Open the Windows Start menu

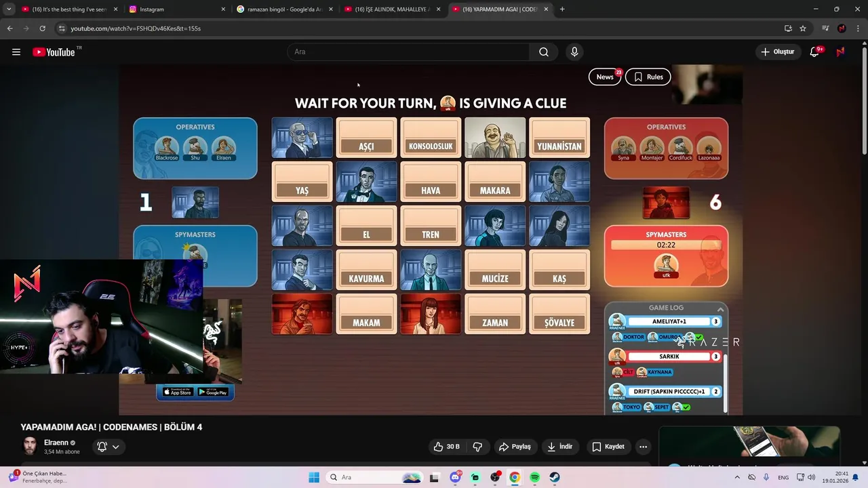coord(314,477)
